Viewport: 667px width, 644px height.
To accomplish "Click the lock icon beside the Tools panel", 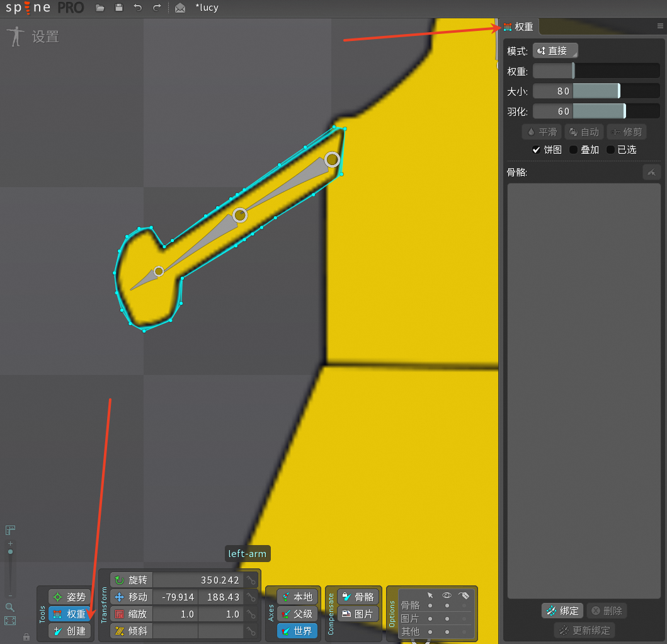I will [x=26, y=637].
